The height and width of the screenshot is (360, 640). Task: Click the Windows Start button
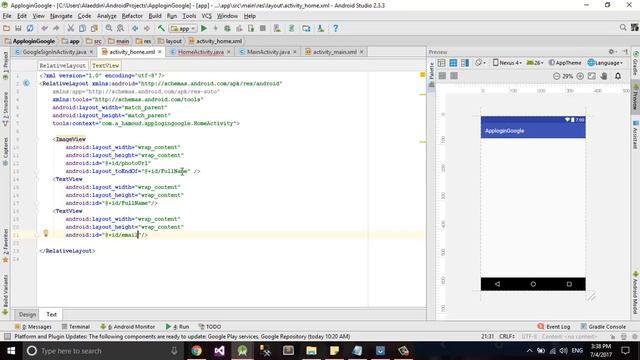pyautogui.click(x=11, y=351)
